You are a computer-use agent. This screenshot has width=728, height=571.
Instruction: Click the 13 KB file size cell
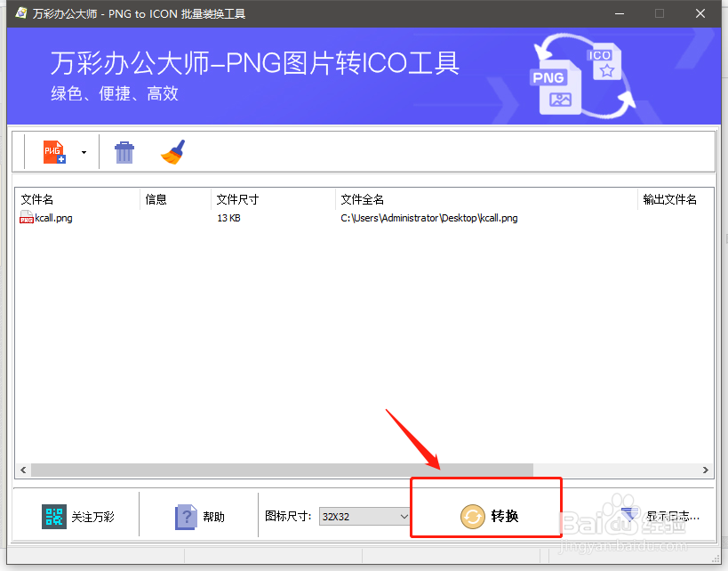click(x=229, y=218)
